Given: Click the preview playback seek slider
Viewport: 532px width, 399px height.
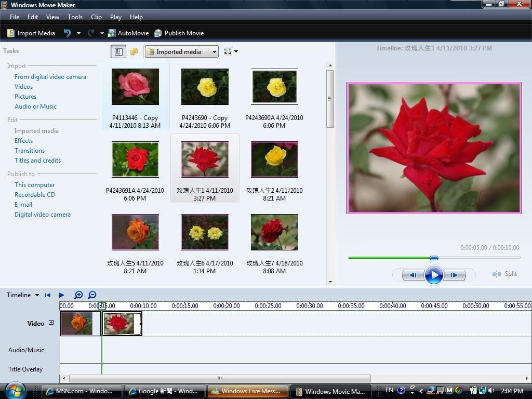Looking at the screenshot, I should click(434, 258).
